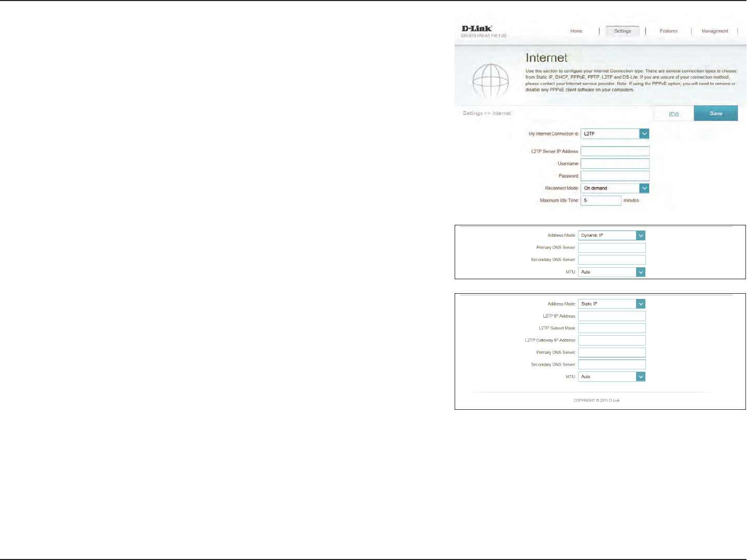Click the L2TP IP Address field
This screenshot has width=747, height=560.
point(612,316)
